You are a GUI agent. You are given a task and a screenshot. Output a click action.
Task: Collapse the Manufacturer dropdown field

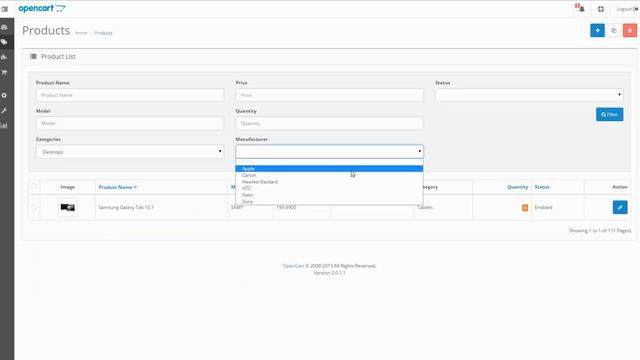click(x=329, y=151)
